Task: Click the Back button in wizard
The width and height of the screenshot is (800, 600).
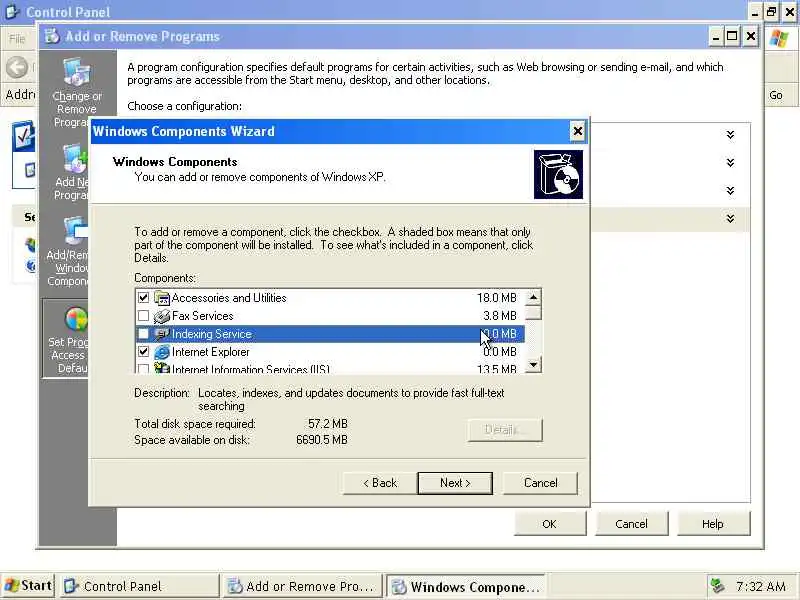Action: click(x=380, y=483)
